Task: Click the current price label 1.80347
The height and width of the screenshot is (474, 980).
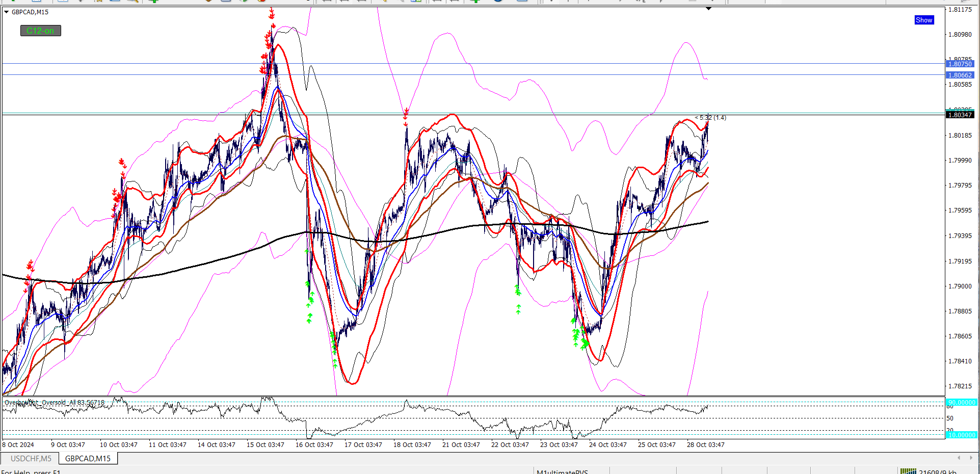Action: point(960,115)
